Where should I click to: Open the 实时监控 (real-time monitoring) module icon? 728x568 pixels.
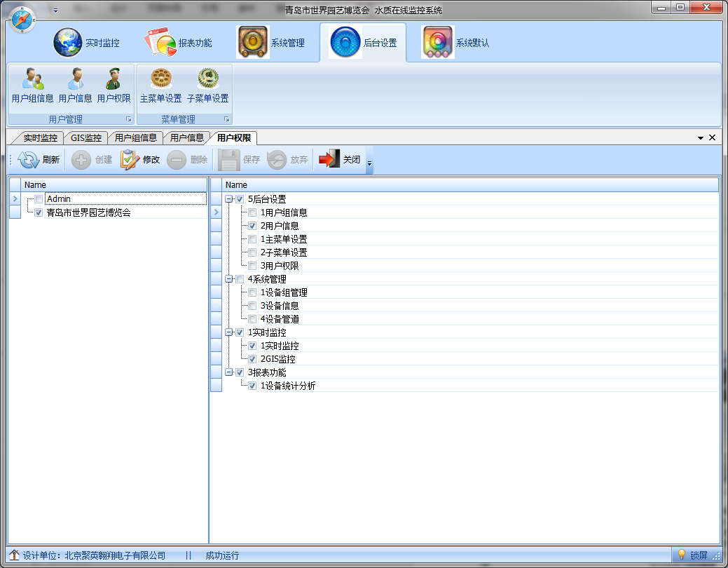[67, 42]
